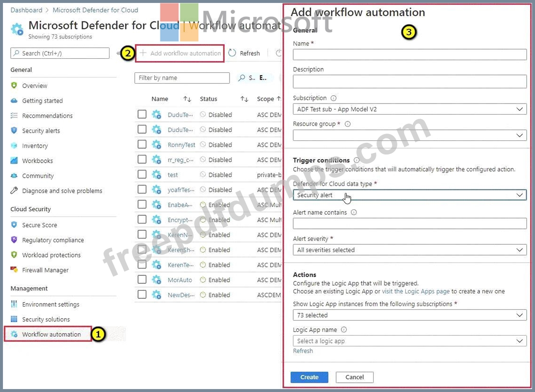Collapse the sidebar with double-chevron icon
535x392 pixels.
[118, 53]
